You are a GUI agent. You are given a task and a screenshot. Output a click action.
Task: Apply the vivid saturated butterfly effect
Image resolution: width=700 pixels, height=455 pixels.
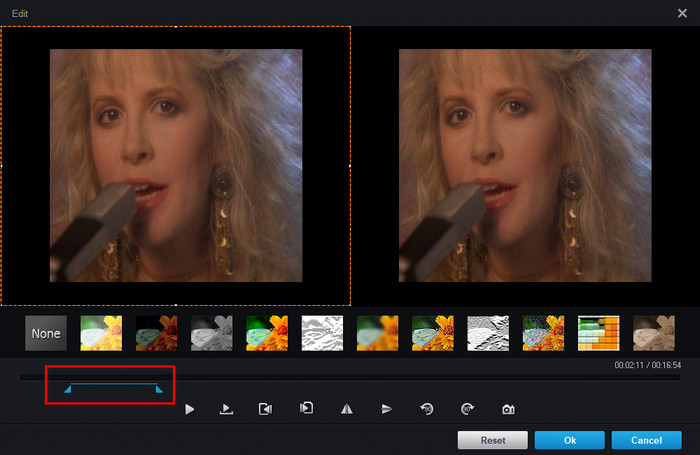pos(267,333)
